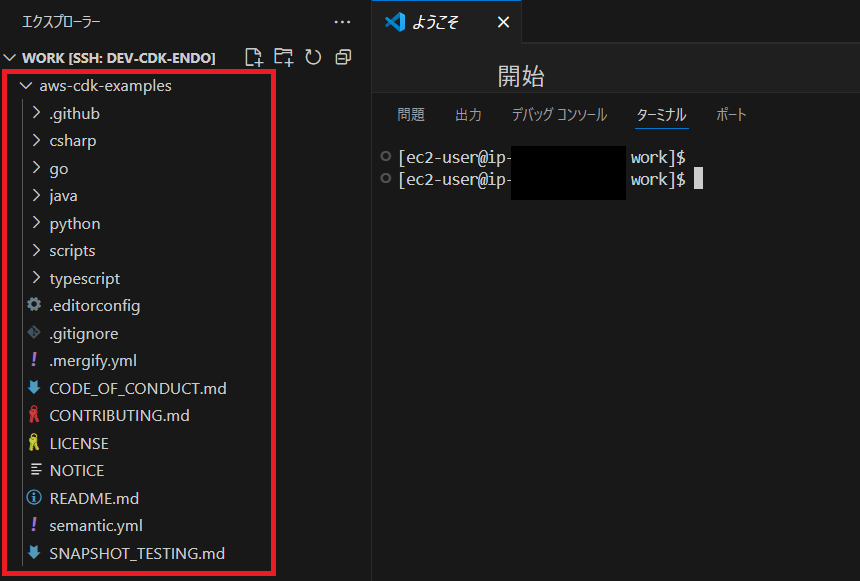Collapse all folders in the explorer
The width and height of the screenshot is (860, 581).
pos(342,58)
